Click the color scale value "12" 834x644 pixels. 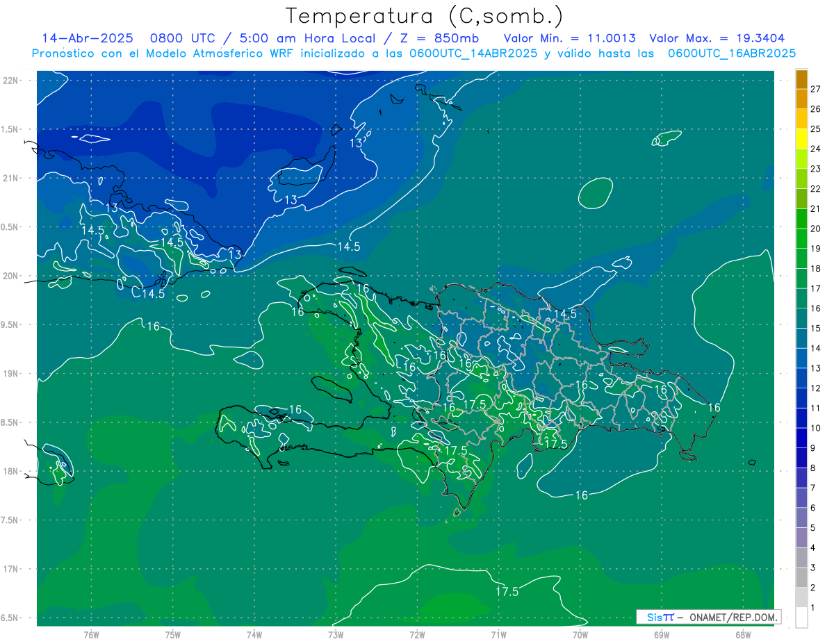pyautogui.click(x=816, y=388)
